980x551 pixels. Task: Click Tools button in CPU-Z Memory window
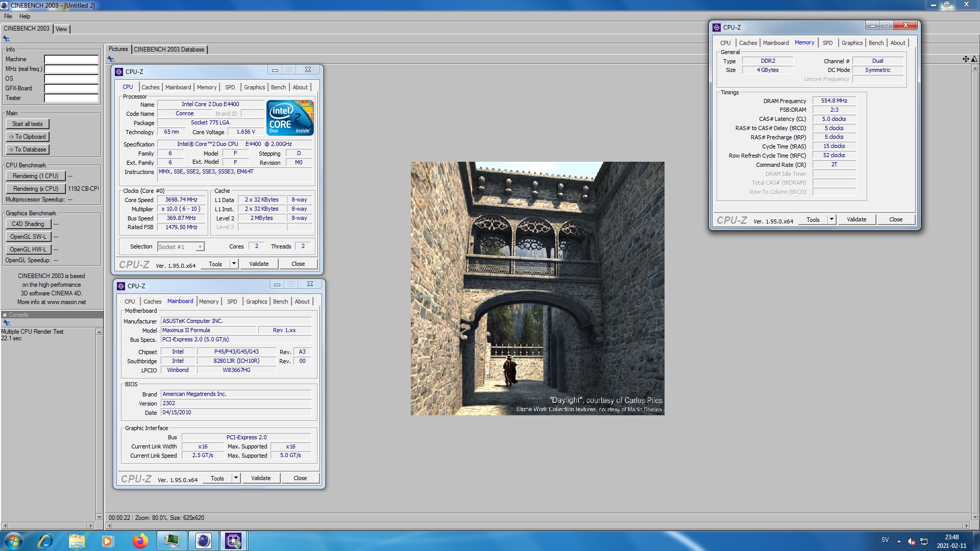(x=813, y=220)
